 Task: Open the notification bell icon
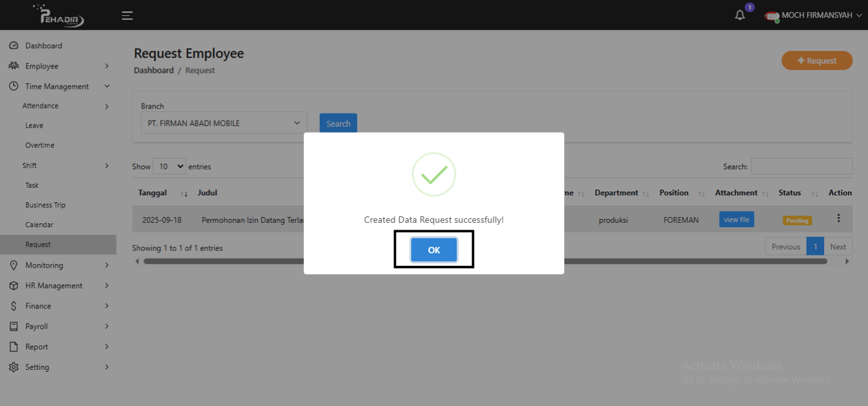pyautogui.click(x=740, y=15)
